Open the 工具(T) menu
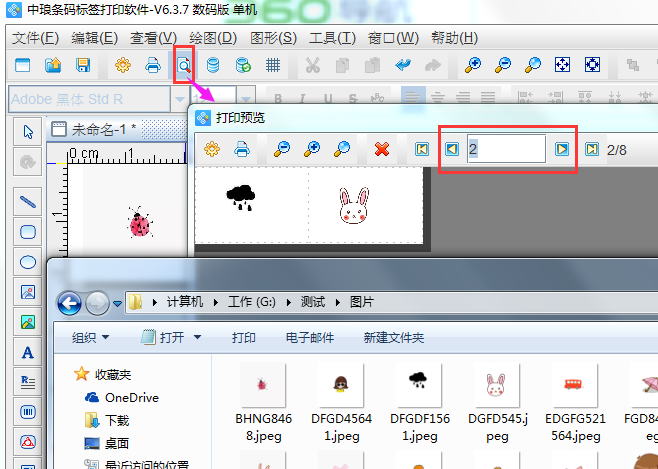 [x=332, y=38]
